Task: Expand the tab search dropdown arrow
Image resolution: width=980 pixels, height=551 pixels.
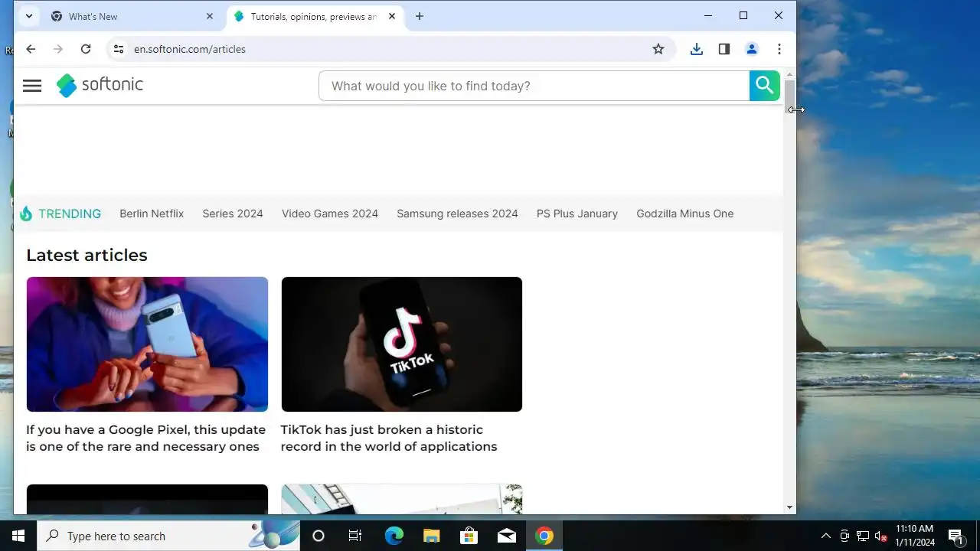Action: [x=28, y=16]
